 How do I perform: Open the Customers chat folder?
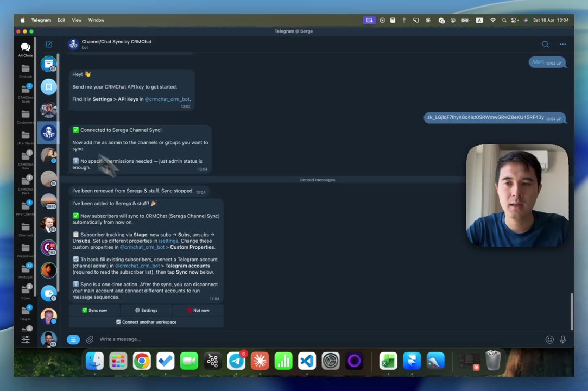[x=26, y=117]
